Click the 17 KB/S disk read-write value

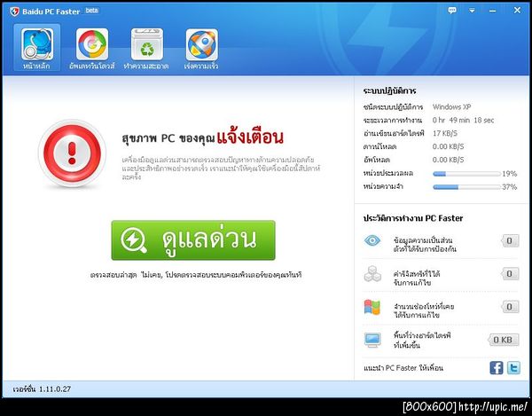click(445, 133)
